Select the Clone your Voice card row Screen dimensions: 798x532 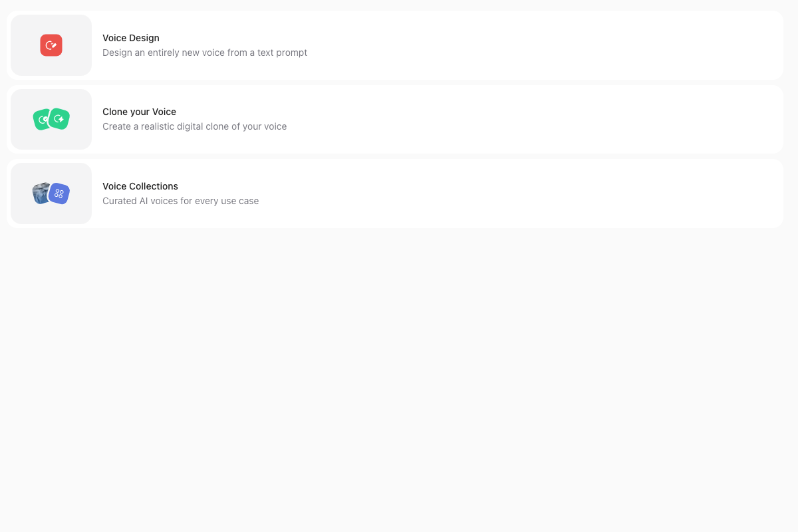395,119
